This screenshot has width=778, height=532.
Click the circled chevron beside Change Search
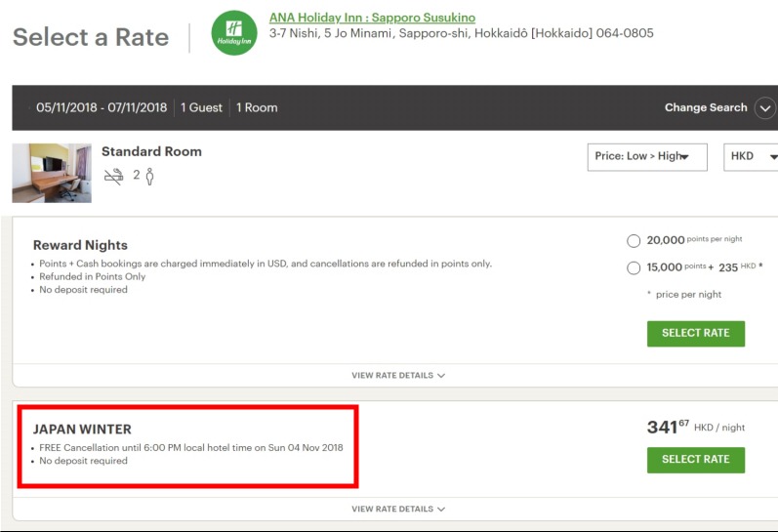[x=764, y=108]
